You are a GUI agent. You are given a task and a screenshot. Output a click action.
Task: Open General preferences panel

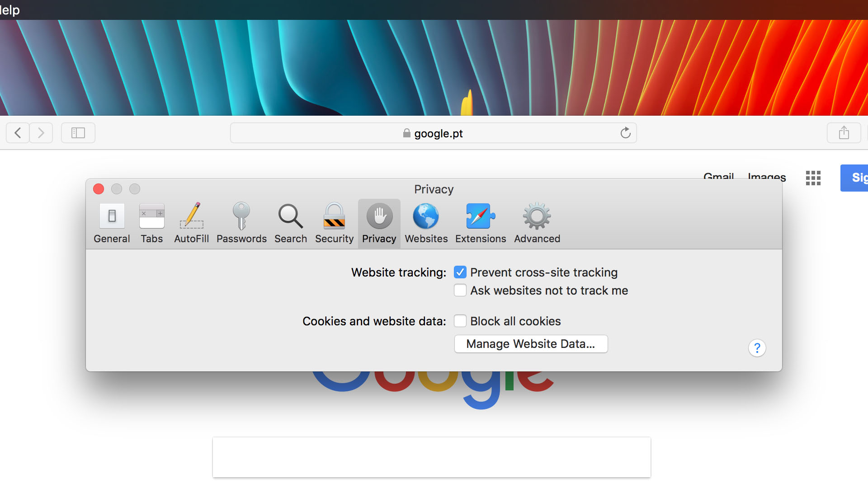pos(112,223)
